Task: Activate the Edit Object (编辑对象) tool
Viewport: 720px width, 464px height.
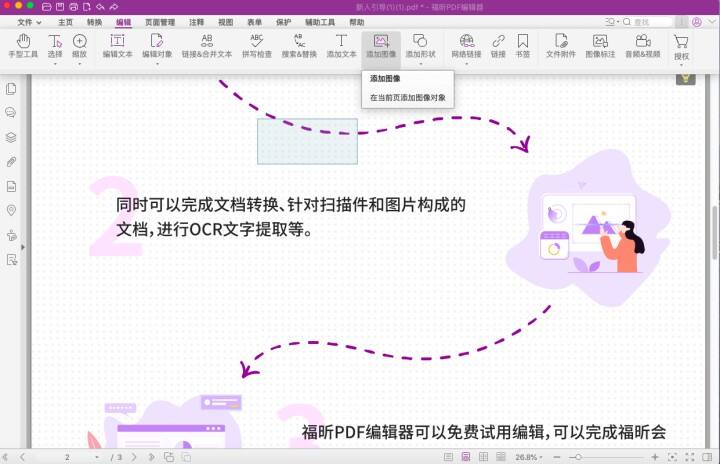Action: pos(157,45)
